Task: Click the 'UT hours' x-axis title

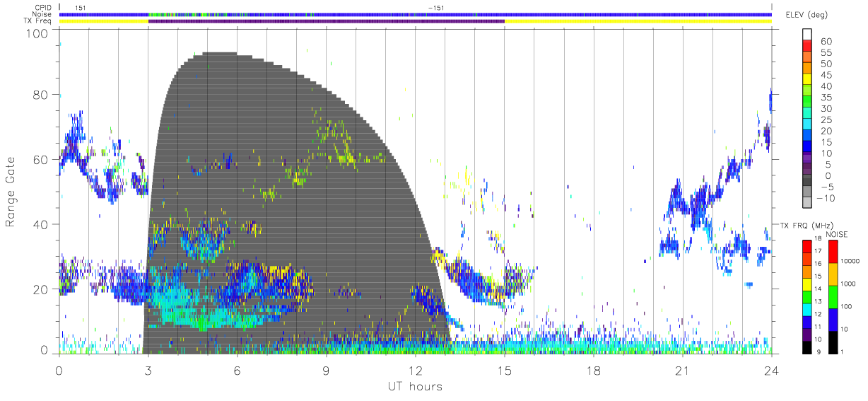Action: click(x=415, y=386)
